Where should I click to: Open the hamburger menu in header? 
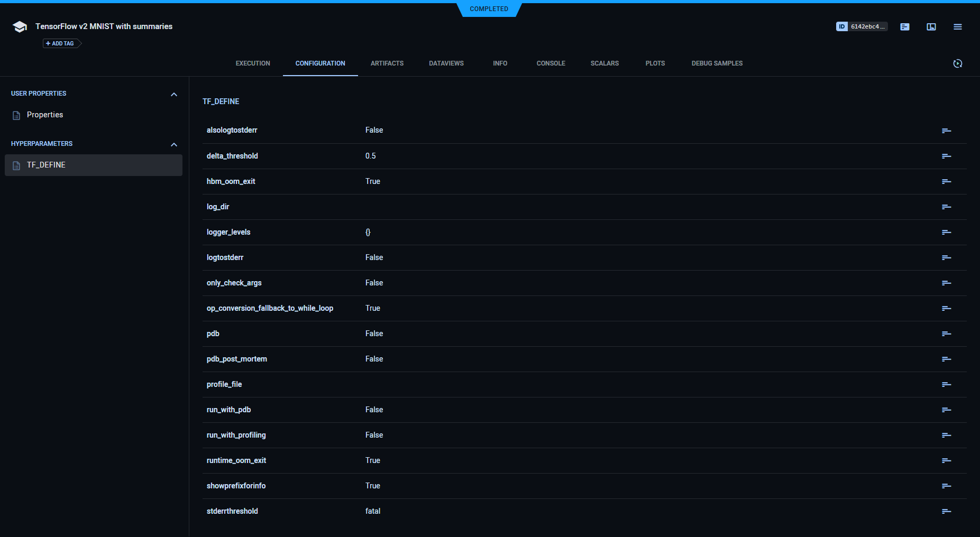(x=958, y=26)
